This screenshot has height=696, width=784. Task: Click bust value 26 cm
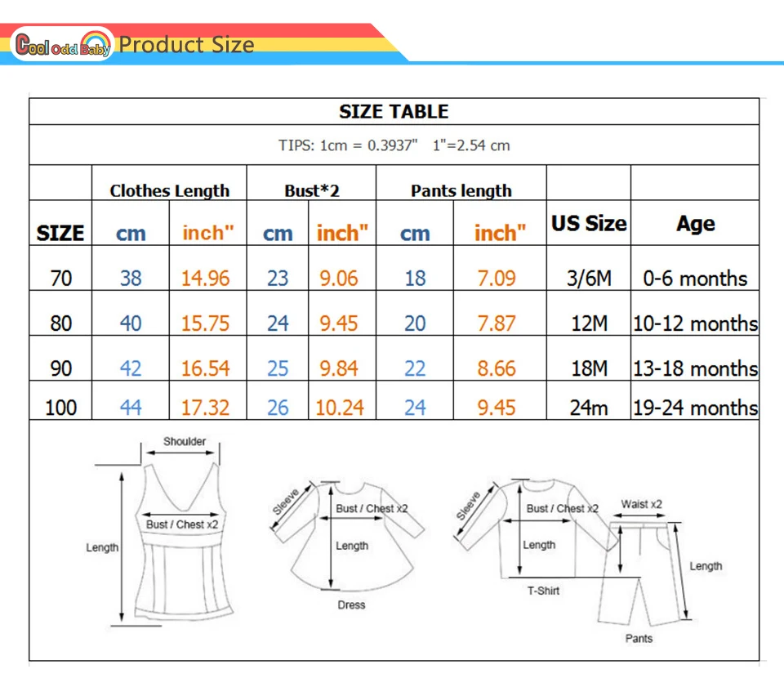pos(278,408)
